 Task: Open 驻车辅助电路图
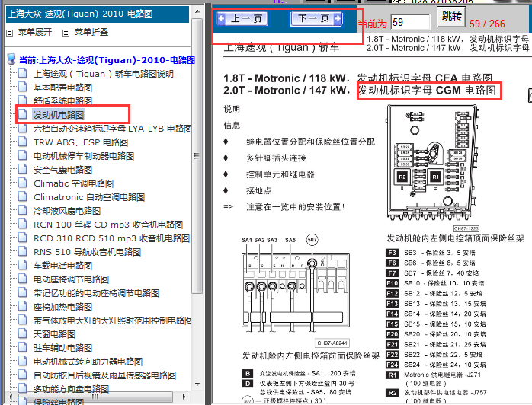tap(62, 348)
